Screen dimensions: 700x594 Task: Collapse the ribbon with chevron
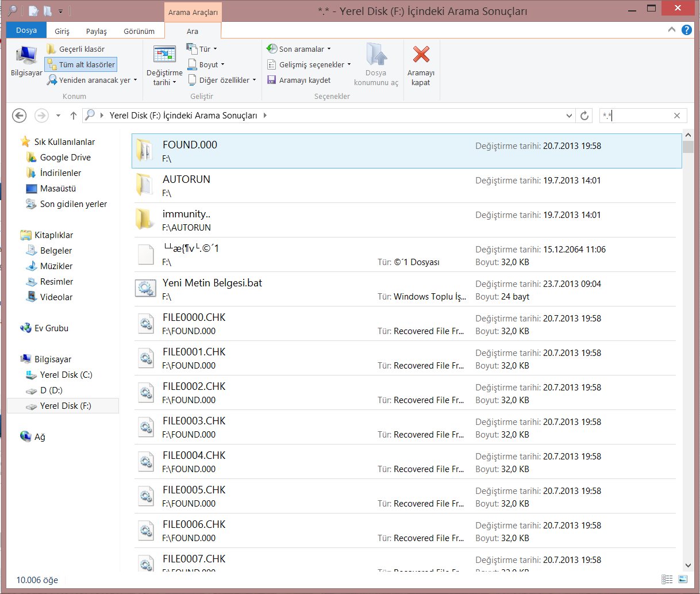672,30
